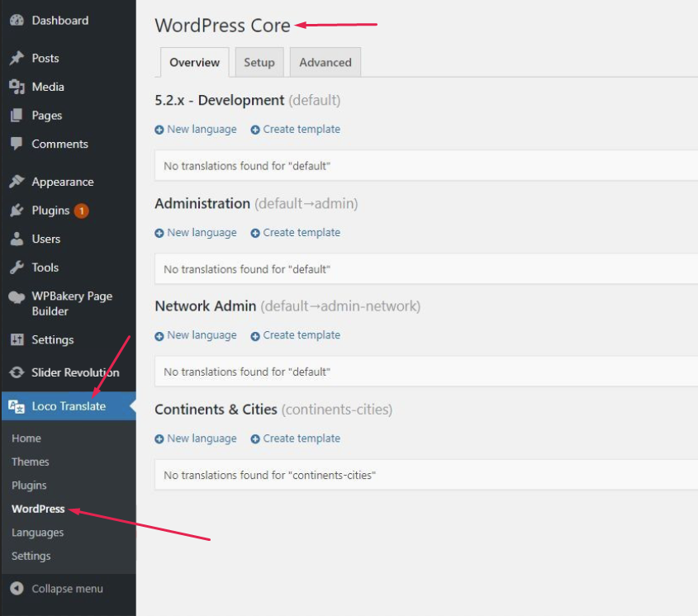This screenshot has width=698, height=616.
Task: Click plus icon of Administration Create template
Action: click(255, 233)
